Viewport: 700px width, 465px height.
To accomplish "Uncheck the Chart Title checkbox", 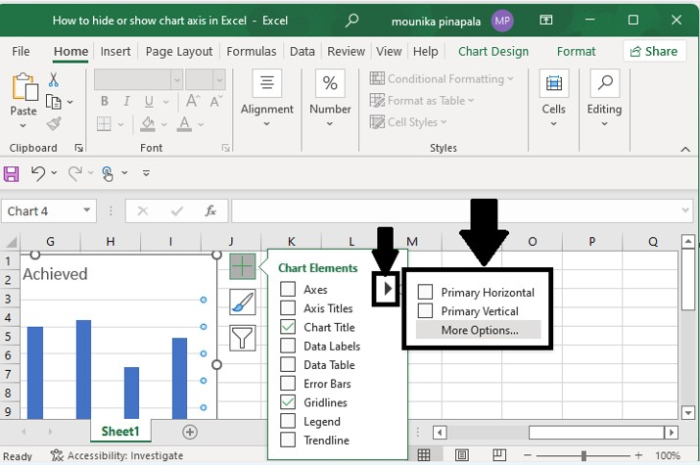I will point(288,327).
